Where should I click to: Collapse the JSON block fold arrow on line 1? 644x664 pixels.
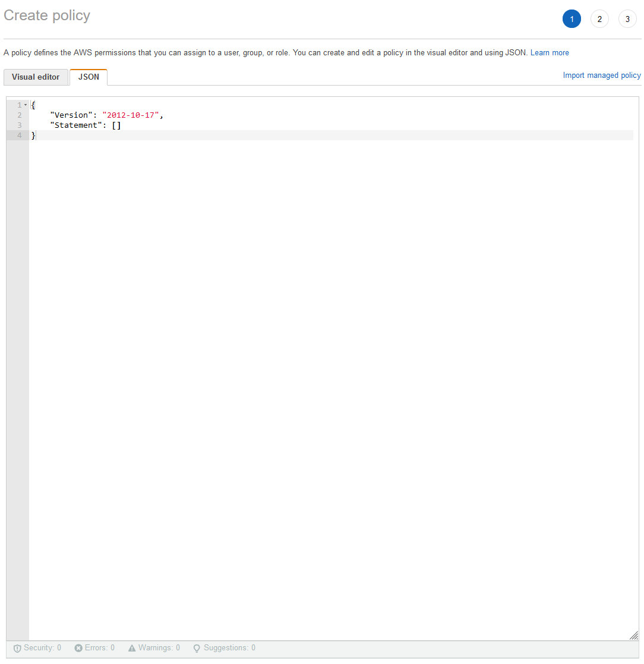click(x=26, y=105)
